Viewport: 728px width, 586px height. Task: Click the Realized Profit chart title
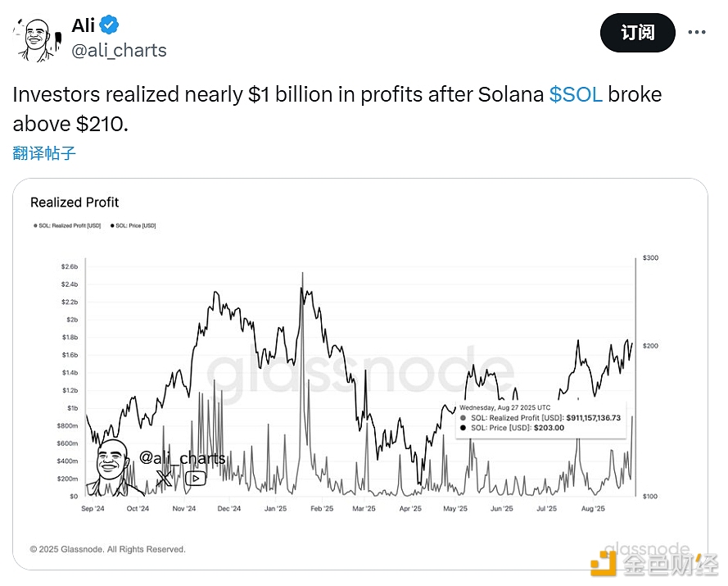tap(75, 202)
